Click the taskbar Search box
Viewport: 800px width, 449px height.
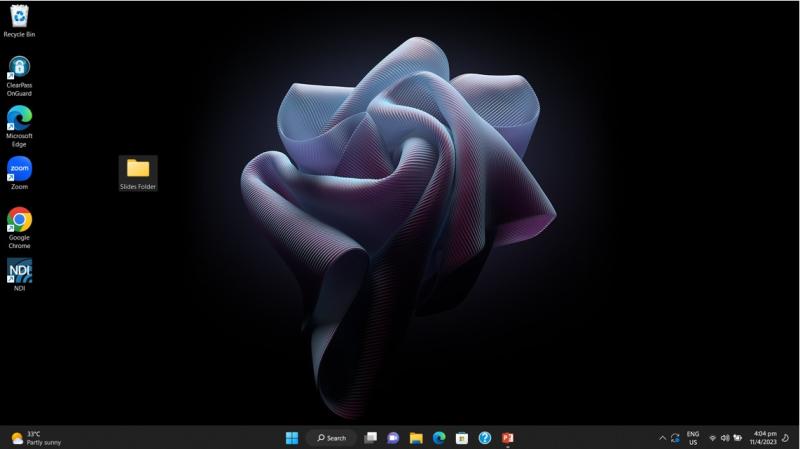click(331, 438)
